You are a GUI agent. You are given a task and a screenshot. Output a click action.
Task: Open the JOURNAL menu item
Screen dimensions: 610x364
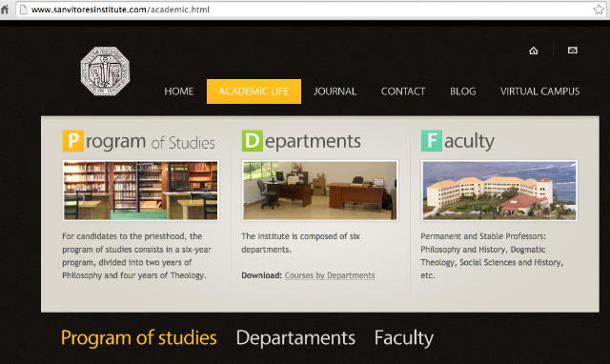click(x=335, y=91)
